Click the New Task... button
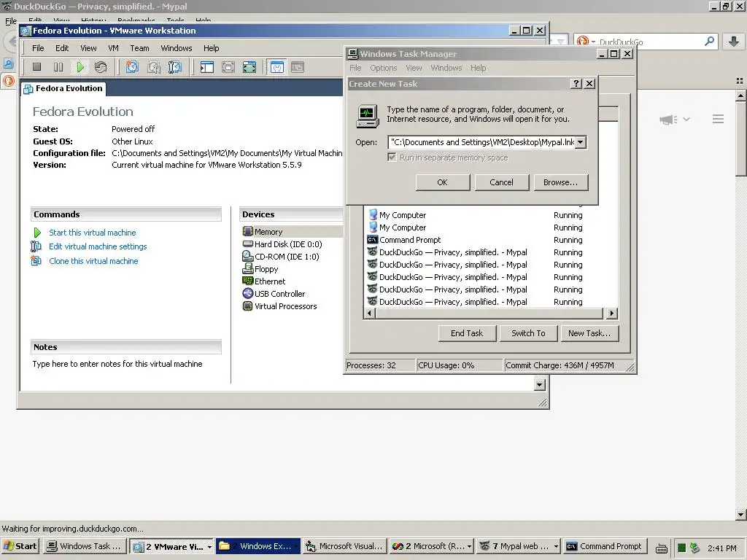 point(589,333)
